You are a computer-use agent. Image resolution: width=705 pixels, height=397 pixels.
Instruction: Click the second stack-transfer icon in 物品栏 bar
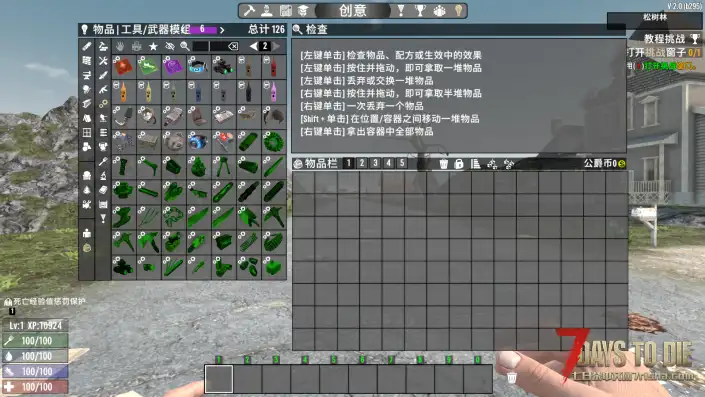coord(509,164)
